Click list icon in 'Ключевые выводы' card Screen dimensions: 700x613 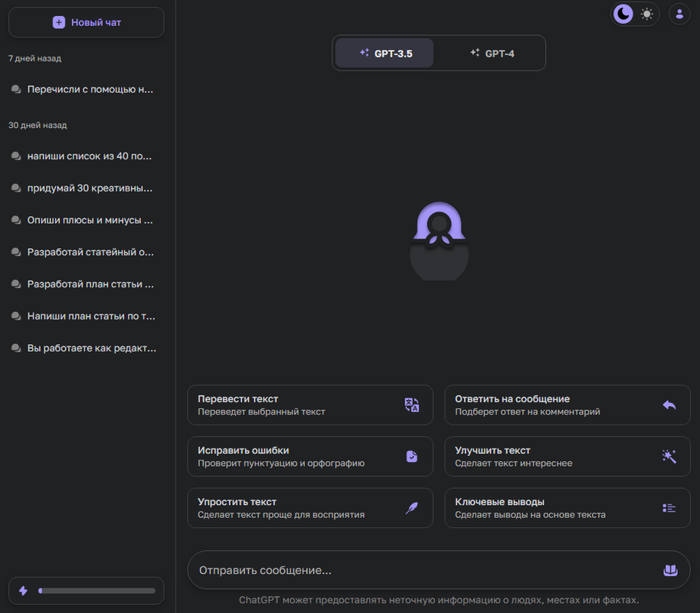(669, 508)
